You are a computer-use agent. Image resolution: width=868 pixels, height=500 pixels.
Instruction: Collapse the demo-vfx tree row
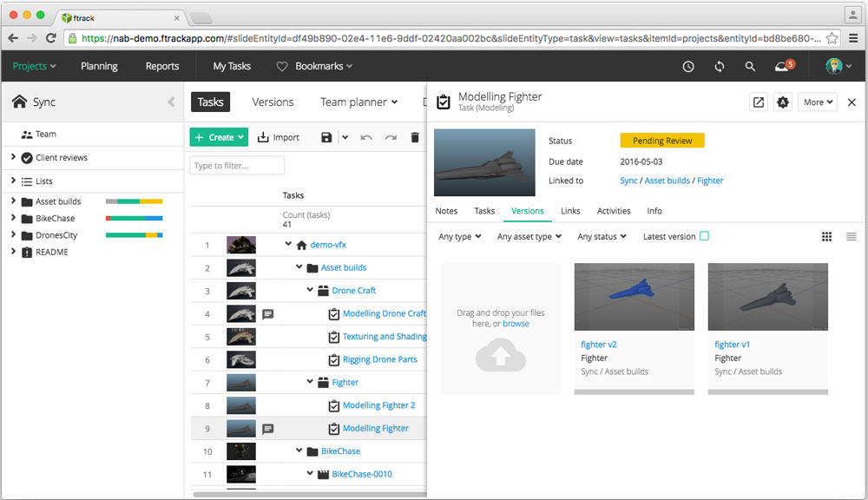pos(288,244)
